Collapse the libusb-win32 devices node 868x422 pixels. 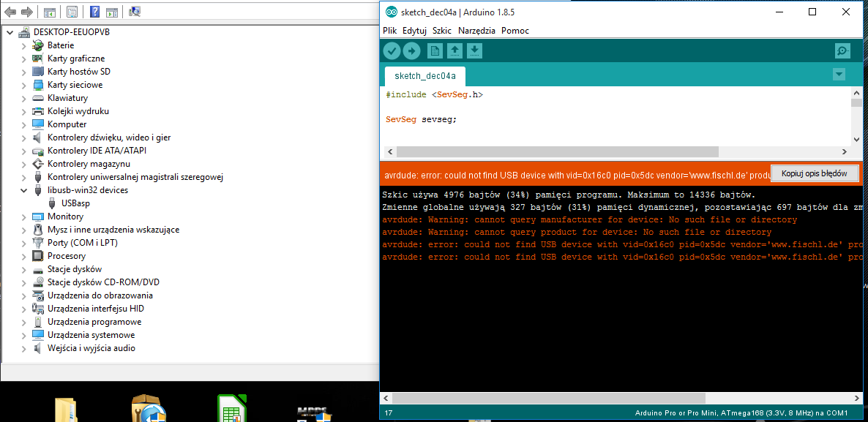24,190
